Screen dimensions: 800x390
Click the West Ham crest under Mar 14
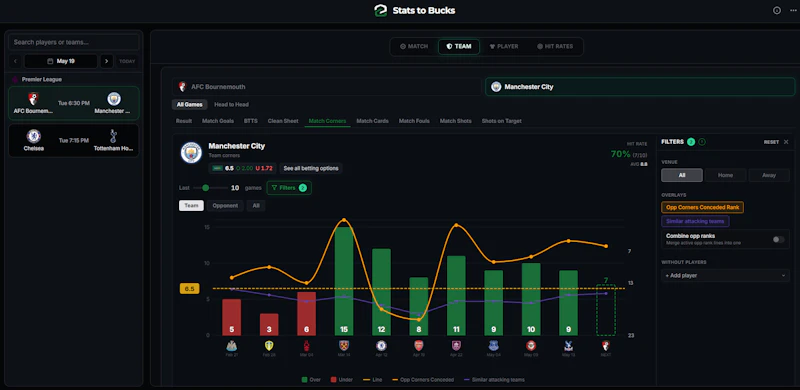tap(344, 346)
